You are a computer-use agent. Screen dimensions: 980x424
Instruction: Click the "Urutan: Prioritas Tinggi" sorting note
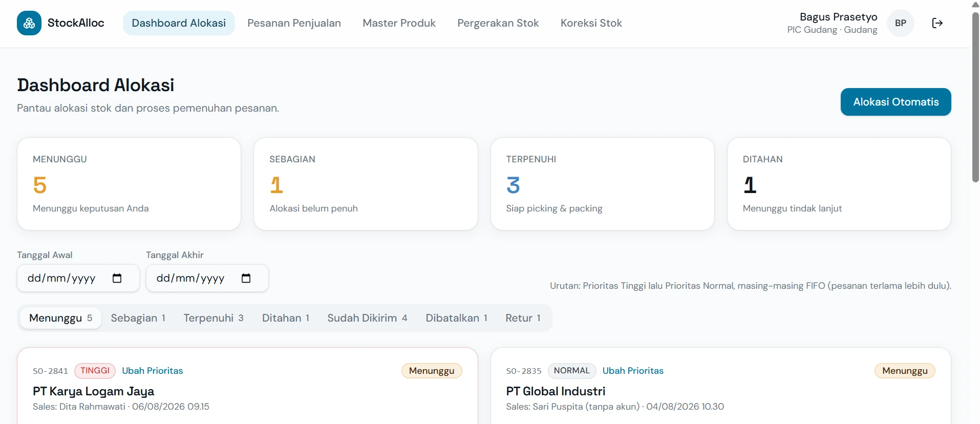pyautogui.click(x=751, y=286)
